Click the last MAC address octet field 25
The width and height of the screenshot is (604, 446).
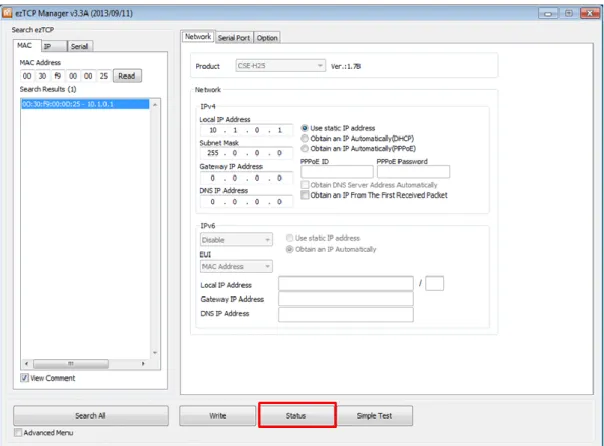pos(104,76)
